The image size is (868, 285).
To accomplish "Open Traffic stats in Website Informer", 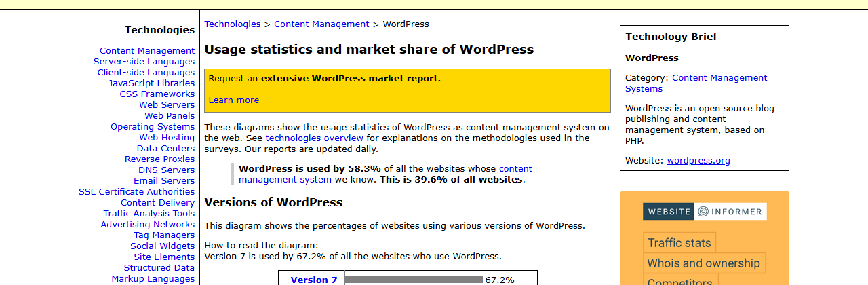I will point(679,243).
